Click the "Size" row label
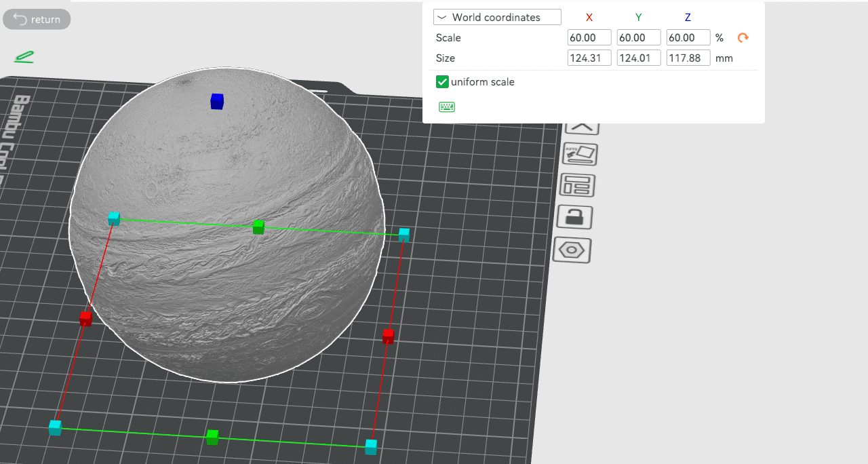 446,58
